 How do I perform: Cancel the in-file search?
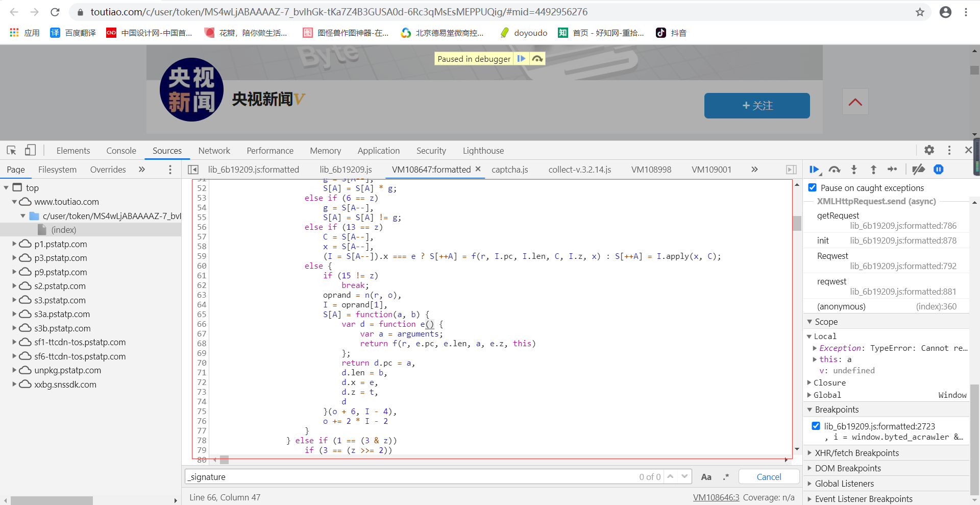769,477
